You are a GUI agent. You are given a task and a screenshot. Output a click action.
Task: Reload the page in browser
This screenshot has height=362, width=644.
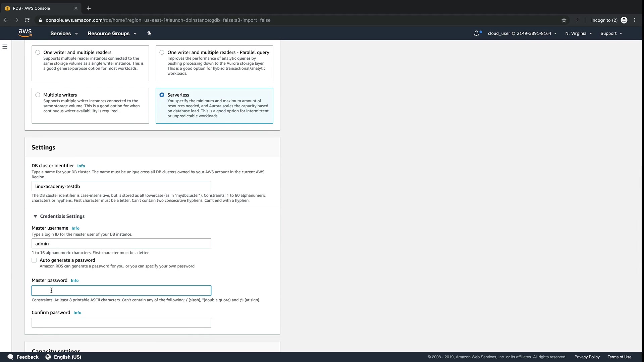pyautogui.click(x=27, y=20)
